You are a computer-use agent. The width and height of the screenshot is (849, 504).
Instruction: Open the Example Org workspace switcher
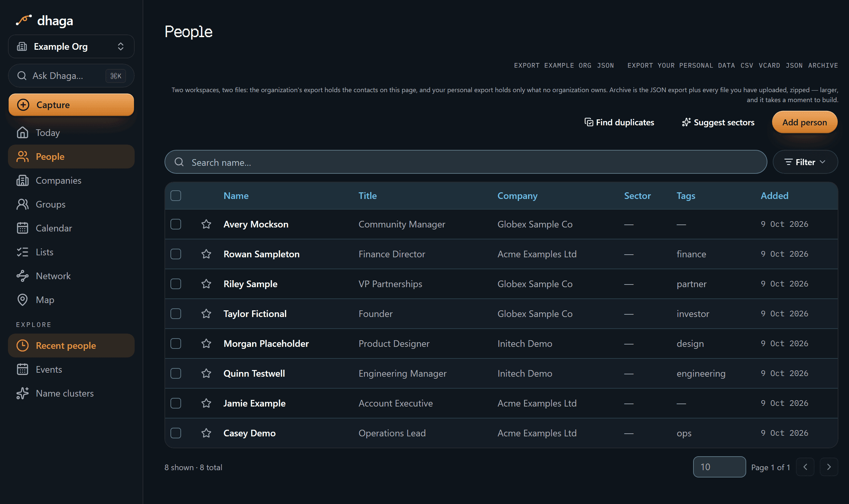(71, 46)
